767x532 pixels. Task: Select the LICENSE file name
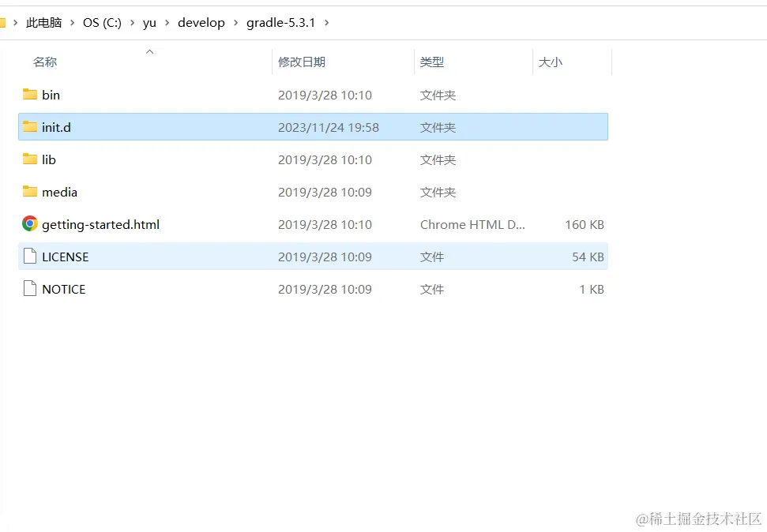click(x=66, y=257)
